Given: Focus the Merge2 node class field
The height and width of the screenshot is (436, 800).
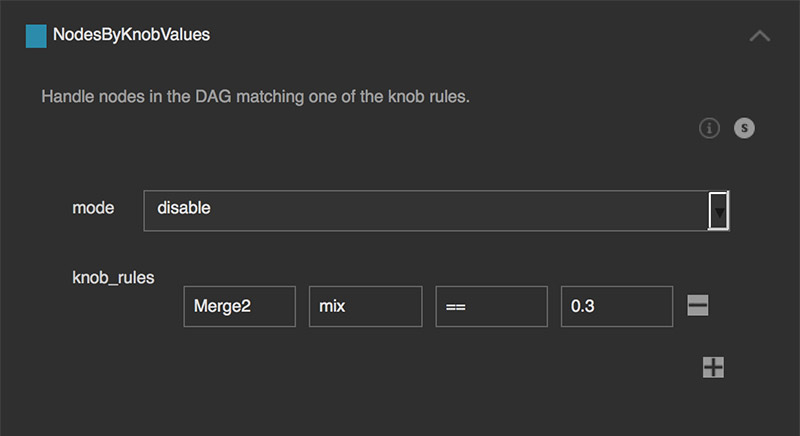Looking at the screenshot, I should 239,306.
